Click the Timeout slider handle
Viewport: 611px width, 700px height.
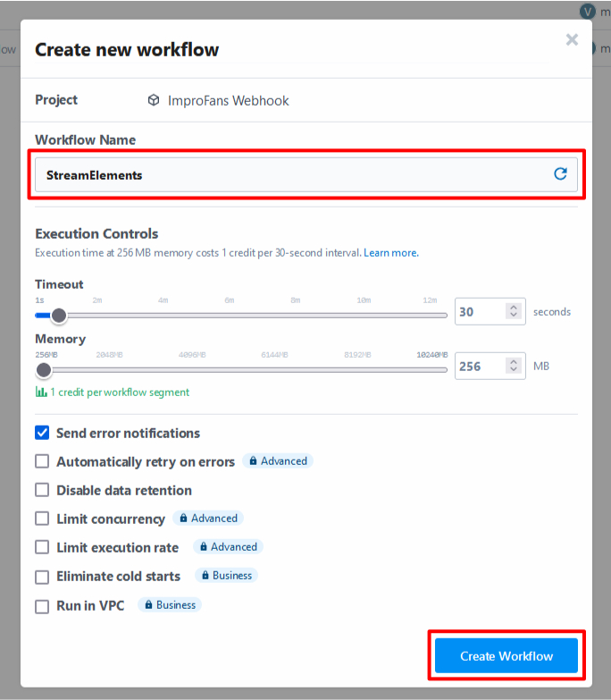click(x=58, y=316)
